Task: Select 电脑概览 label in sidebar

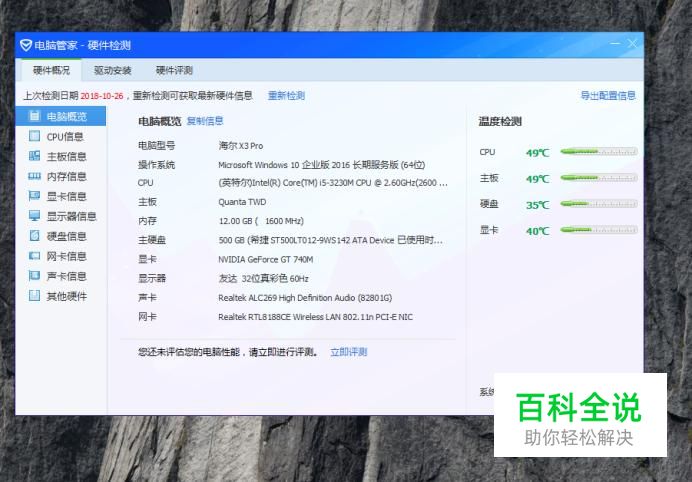Action: pyautogui.click(x=67, y=117)
